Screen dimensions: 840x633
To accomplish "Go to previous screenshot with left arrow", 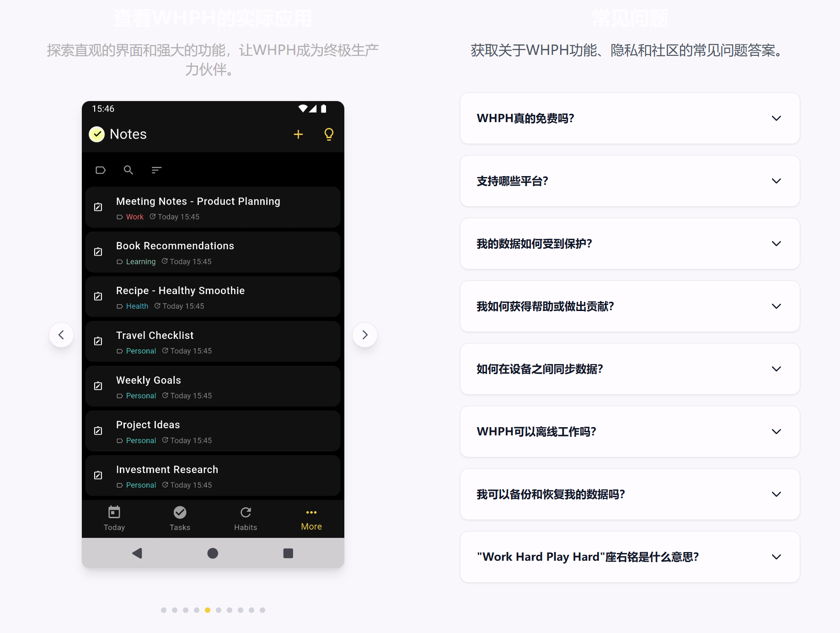I will tap(61, 335).
